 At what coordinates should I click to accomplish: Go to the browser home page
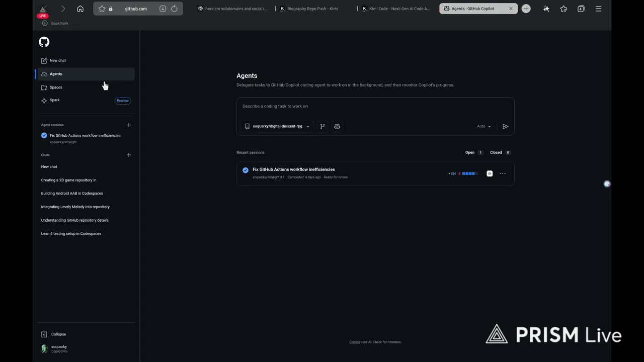coord(80,9)
